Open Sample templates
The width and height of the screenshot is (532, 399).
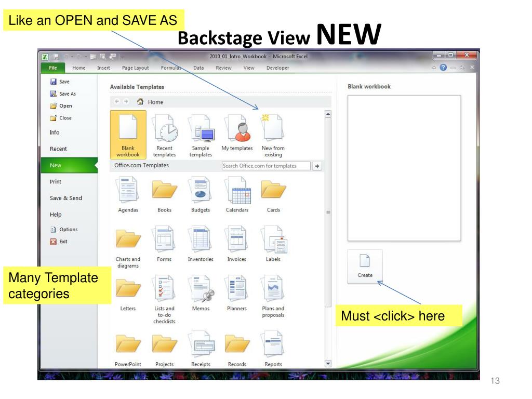201,136
